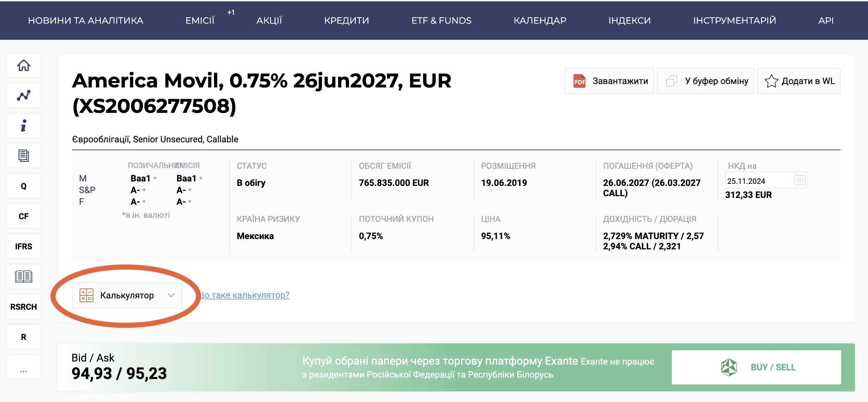This screenshot has height=402, width=868.
Task: Click the current coupon 0,75%
Action: click(371, 236)
